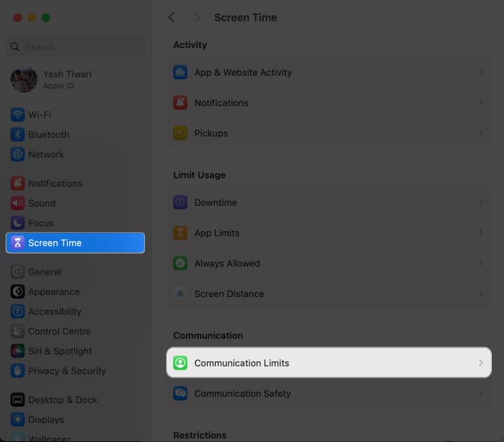Click the Network globe icon
The height and width of the screenshot is (442, 504).
[18, 154]
